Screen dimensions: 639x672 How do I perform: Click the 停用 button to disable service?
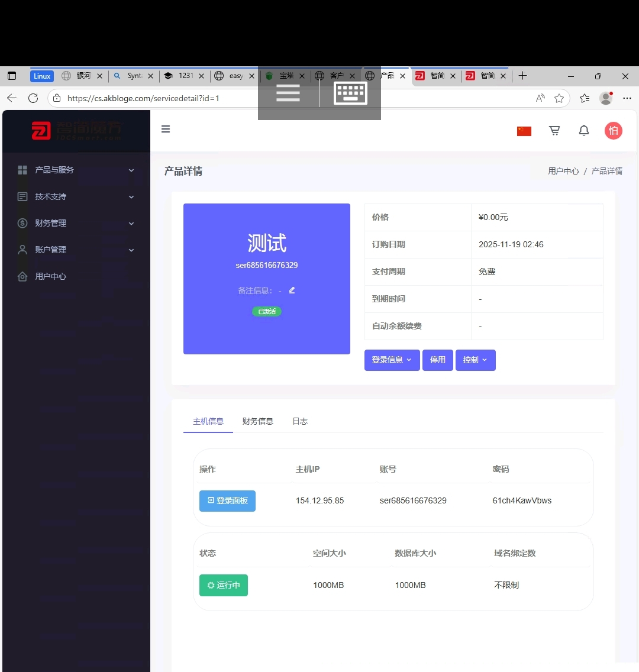coord(438,360)
